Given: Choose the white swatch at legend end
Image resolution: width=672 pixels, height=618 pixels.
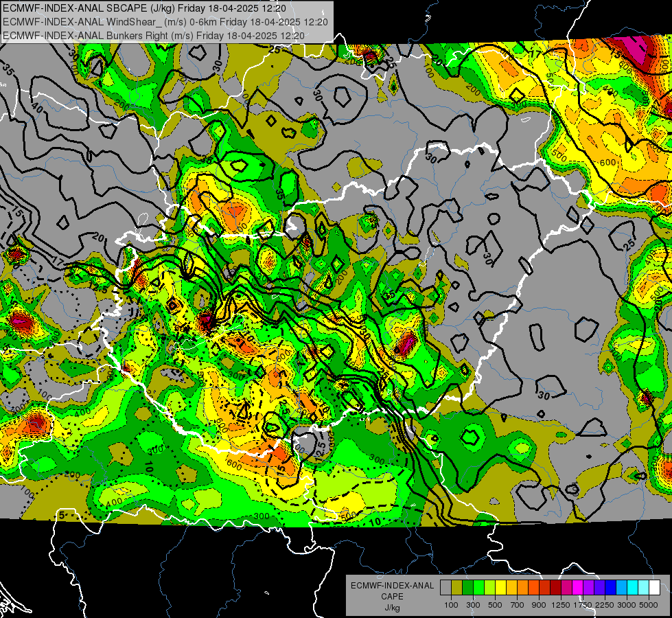Looking at the screenshot, I should click(654, 588).
